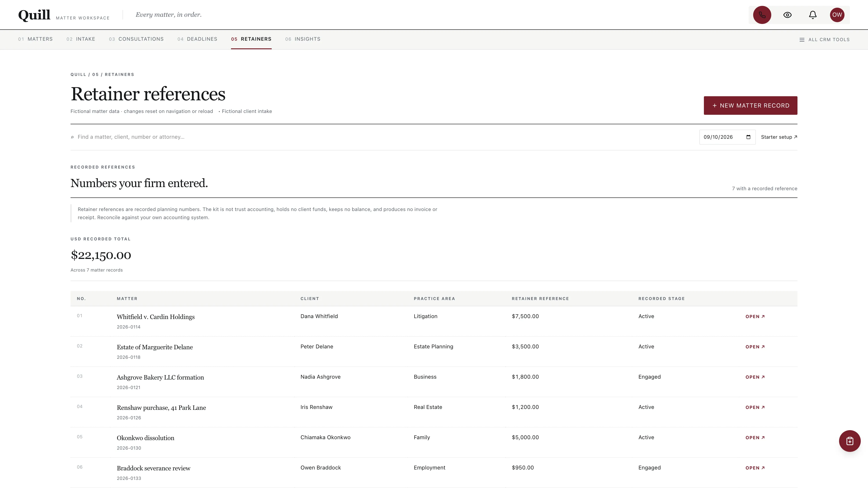Switch to the Matters tab
This screenshot has height=488, width=868.
click(x=35, y=39)
